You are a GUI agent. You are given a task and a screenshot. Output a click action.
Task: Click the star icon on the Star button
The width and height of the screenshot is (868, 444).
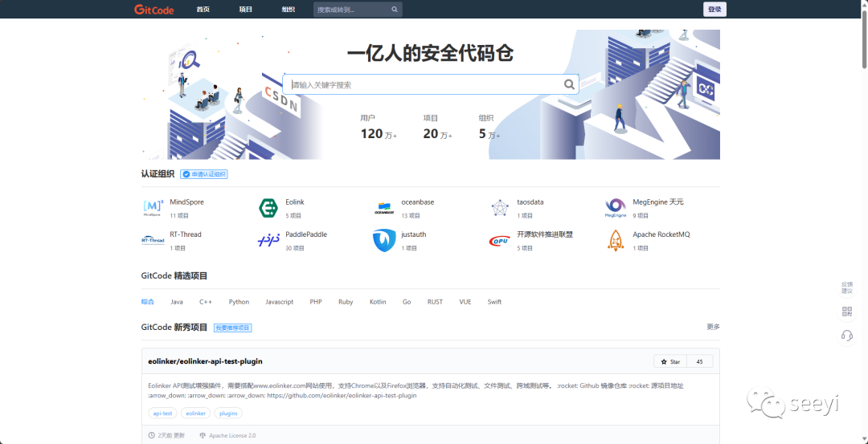pyautogui.click(x=664, y=361)
